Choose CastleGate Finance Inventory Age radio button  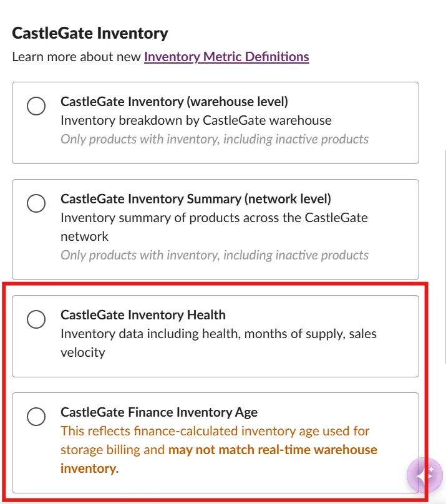[36, 417]
